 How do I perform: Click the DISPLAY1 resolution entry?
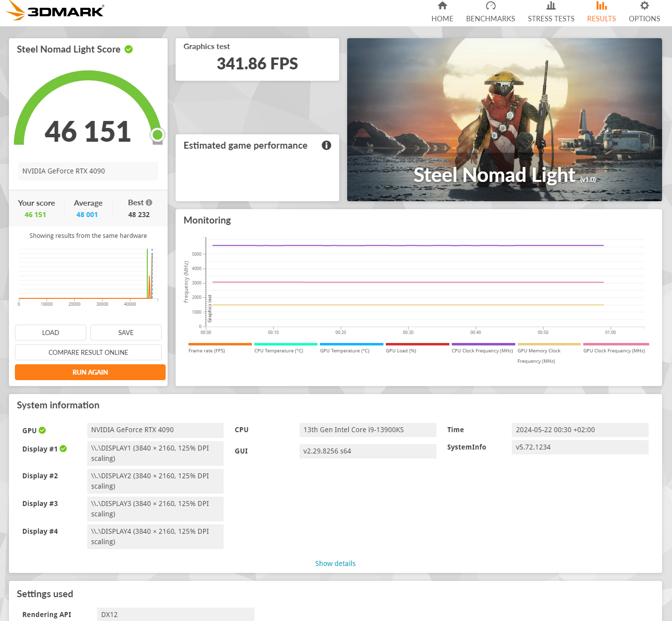[x=155, y=453]
